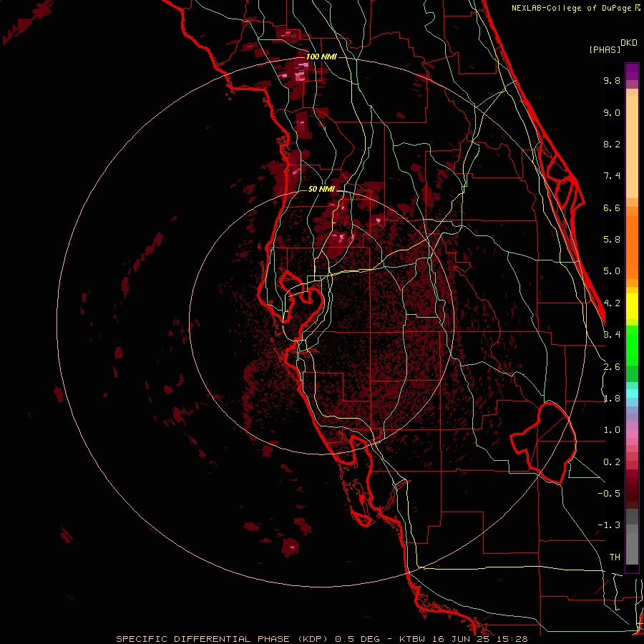
Task: Select the -1.3 legend value
Action: (x=609, y=525)
